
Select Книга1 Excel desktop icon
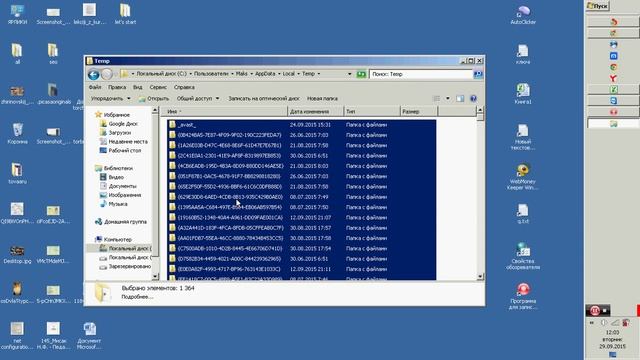[x=523, y=94]
